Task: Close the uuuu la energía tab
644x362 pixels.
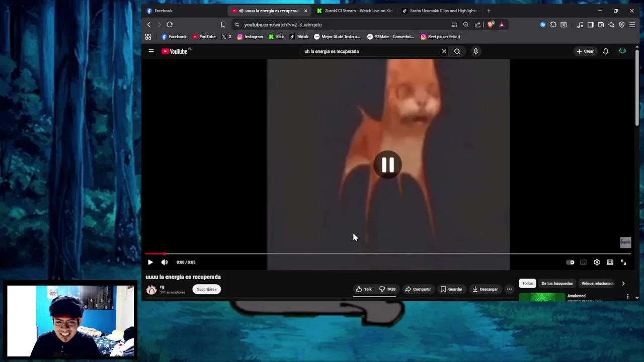Action: point(305,11)
